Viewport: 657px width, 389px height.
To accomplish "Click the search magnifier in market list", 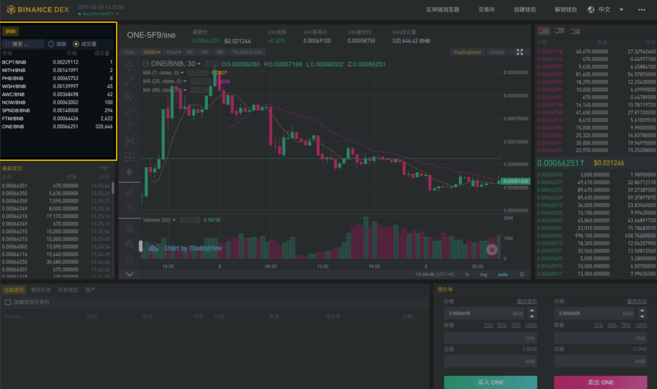I will 8,44.
